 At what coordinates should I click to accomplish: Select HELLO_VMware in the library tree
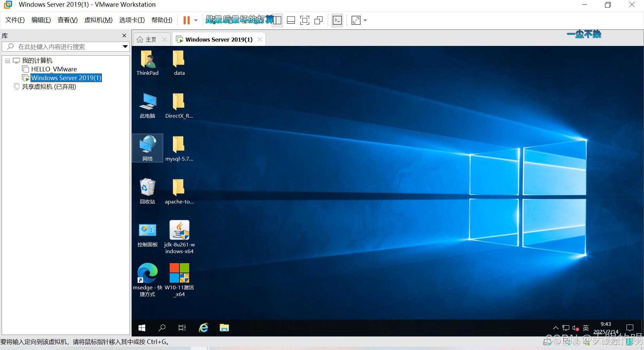coord(54,69)
